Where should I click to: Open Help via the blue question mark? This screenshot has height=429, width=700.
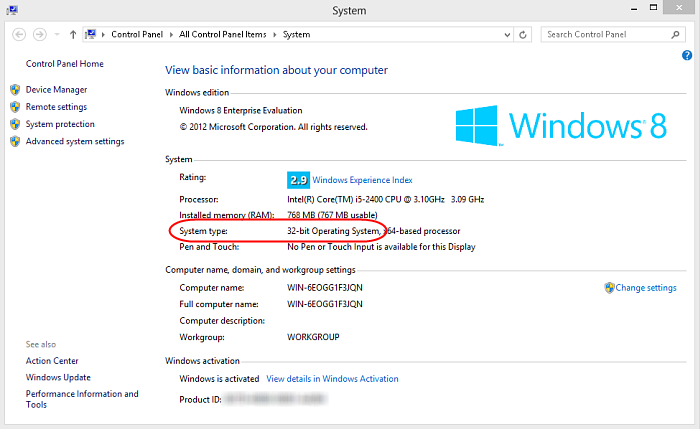[687, 55]
